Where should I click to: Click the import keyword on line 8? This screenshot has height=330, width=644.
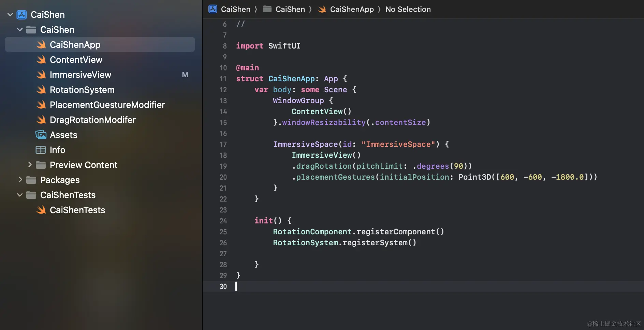point(250,46)
